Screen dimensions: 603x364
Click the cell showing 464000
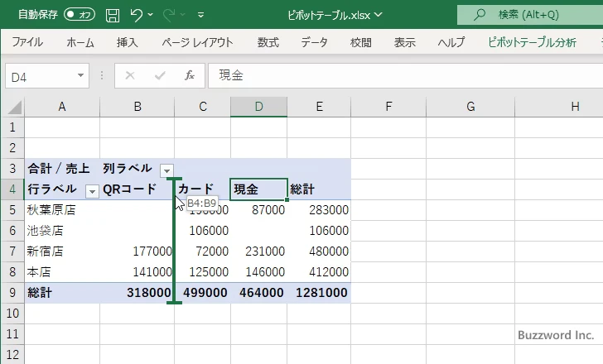258,293
